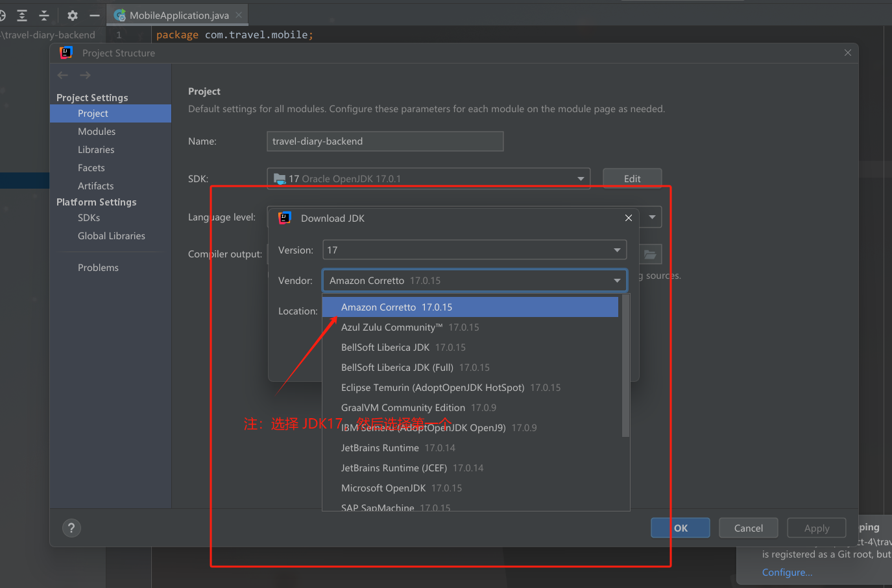Switch to MobileApplication.java tab
The height and width of the screenshot is (588, 892).
178,15
